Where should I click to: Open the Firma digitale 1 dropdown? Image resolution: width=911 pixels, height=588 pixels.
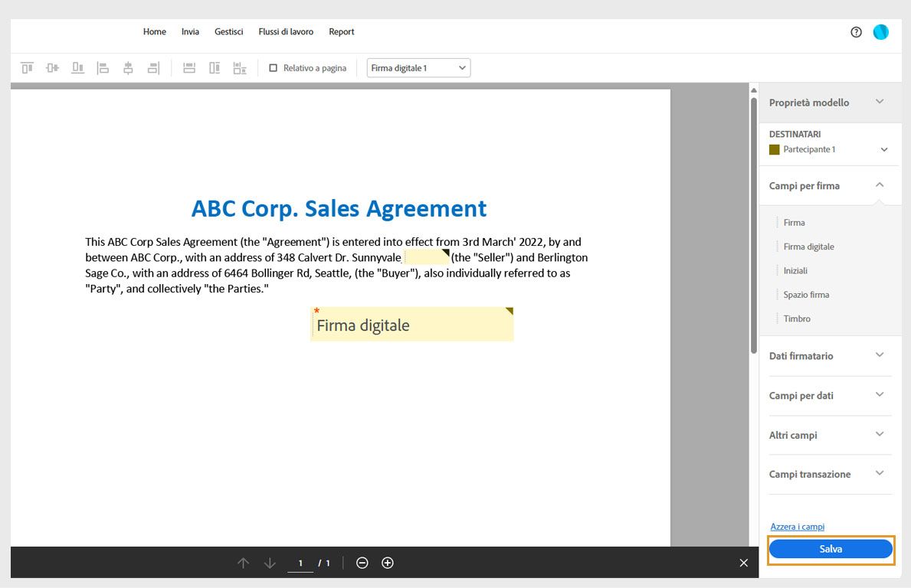[418, 68]
